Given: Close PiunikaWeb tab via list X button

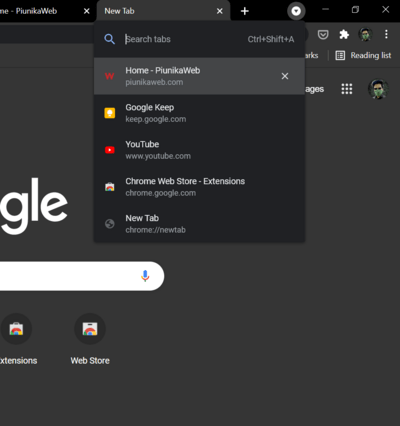Looking at the screenshot, I should click(x=285, y=76).
